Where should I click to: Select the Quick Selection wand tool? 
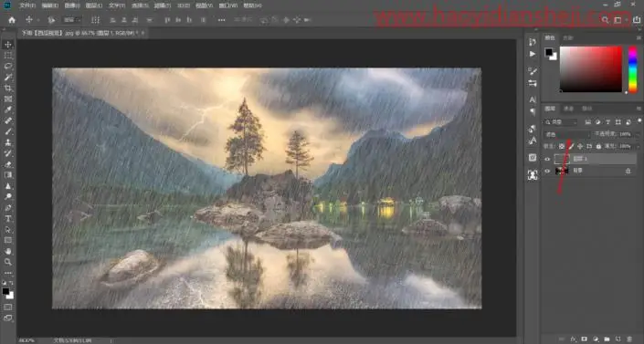click(x=8, y=77)
